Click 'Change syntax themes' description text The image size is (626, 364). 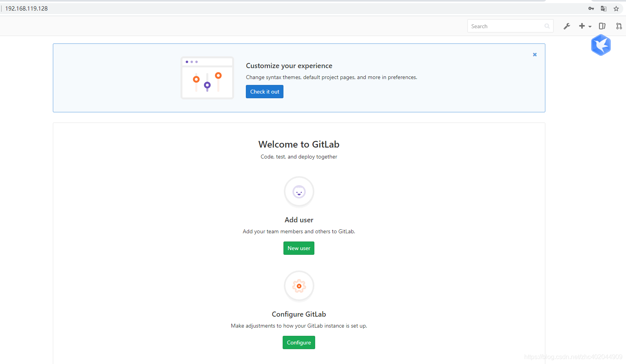coord(331,77)
